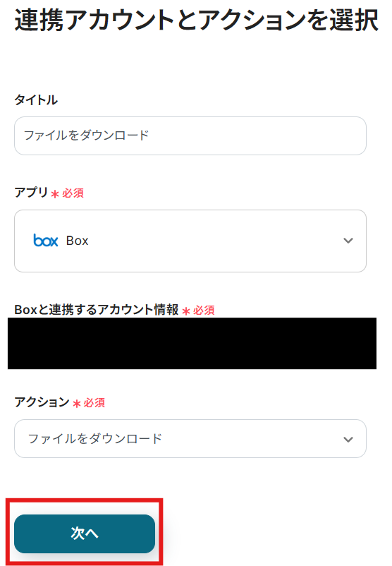
Task: Click the blue Box logo icon
Action: (45, 241)
